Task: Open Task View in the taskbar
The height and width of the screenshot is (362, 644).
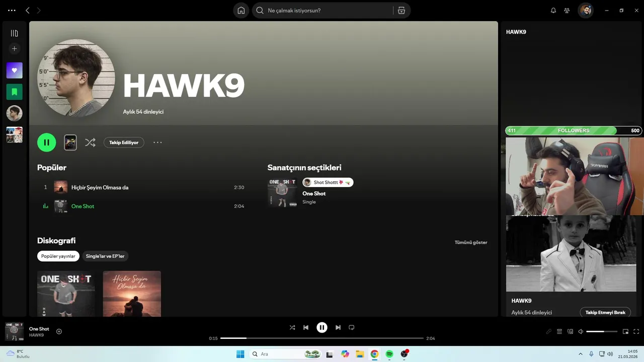Action: point(330,354)
